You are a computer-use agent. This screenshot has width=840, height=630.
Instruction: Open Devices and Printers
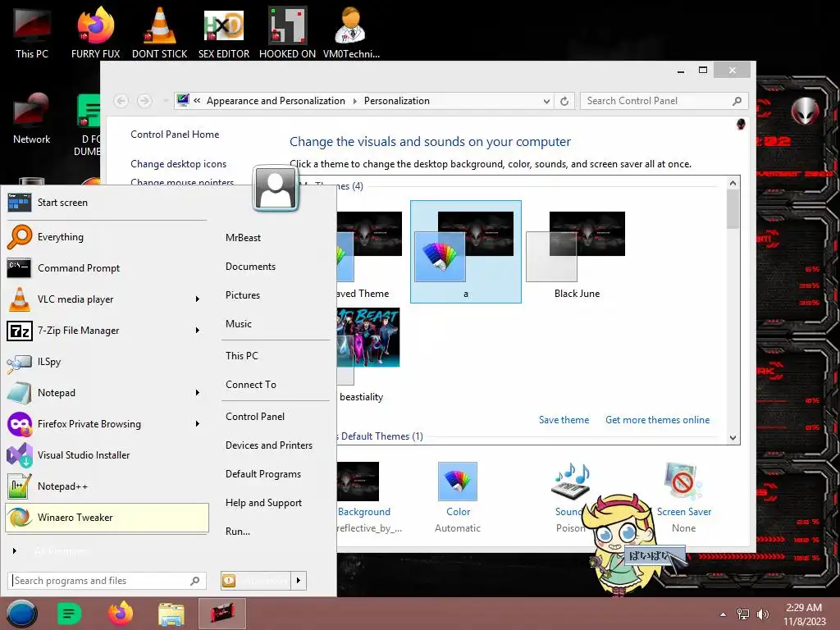click(269, 445)
